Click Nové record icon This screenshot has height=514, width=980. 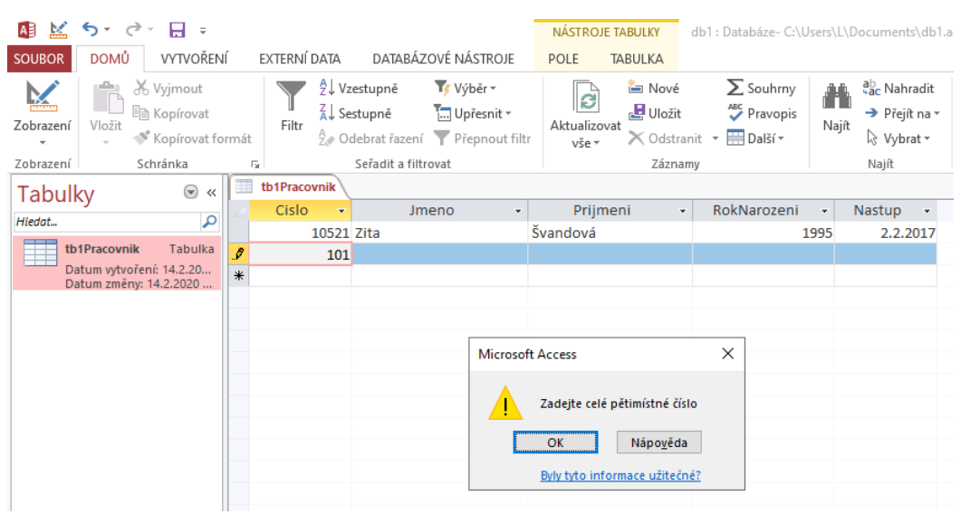click(636, 88)
